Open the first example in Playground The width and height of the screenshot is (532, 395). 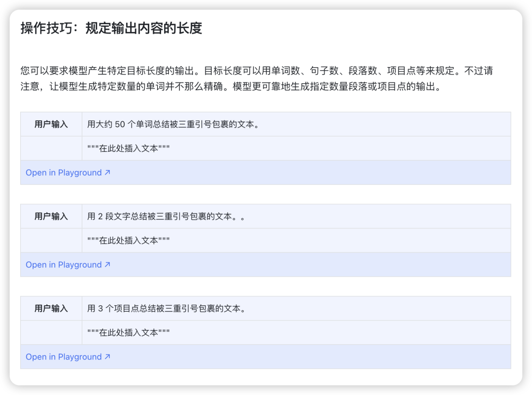tap(64, 173)
